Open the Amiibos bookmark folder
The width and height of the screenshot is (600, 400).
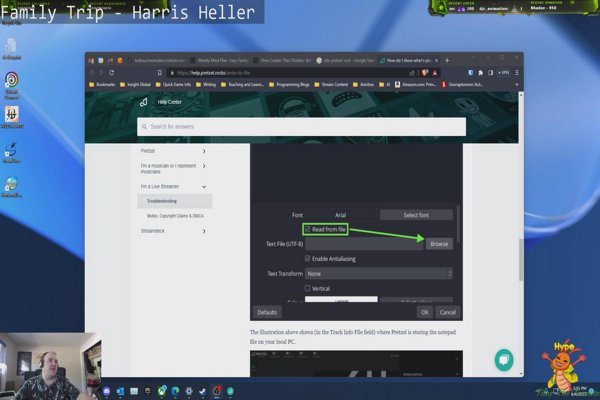364,85
